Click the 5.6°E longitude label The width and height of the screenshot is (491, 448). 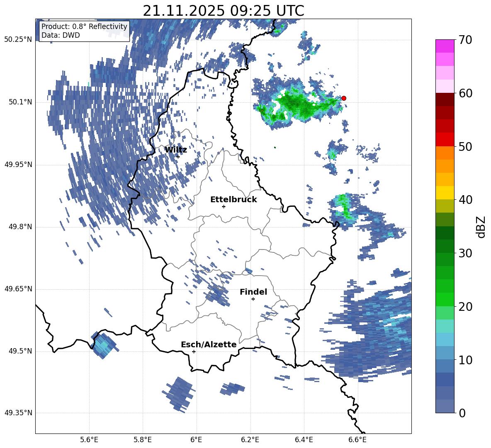89,440
